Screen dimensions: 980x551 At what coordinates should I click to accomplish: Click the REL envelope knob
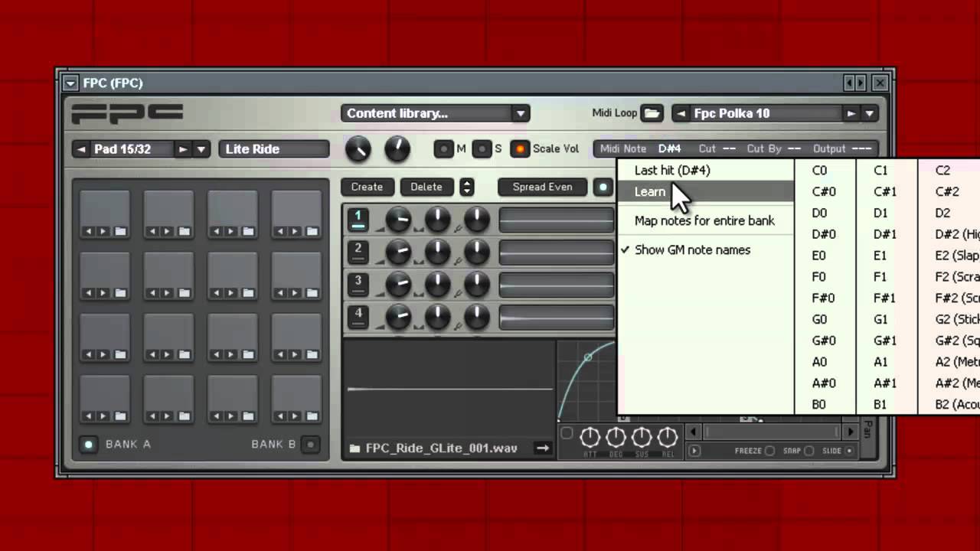668,437
